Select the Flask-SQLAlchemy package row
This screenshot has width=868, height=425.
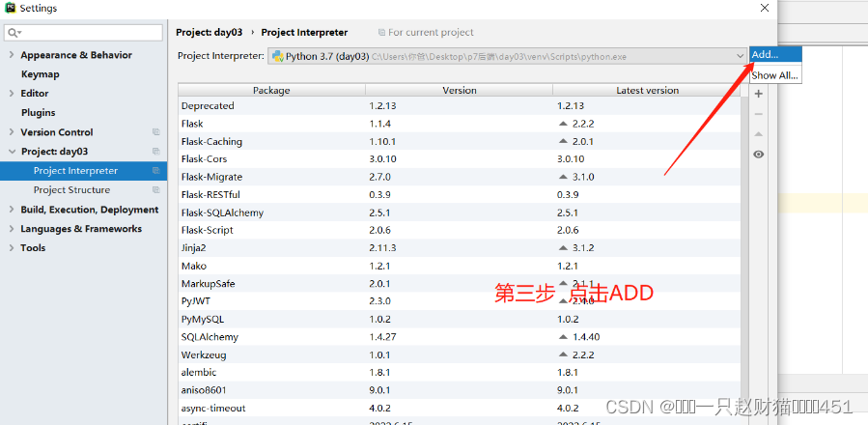coord(459,212)
